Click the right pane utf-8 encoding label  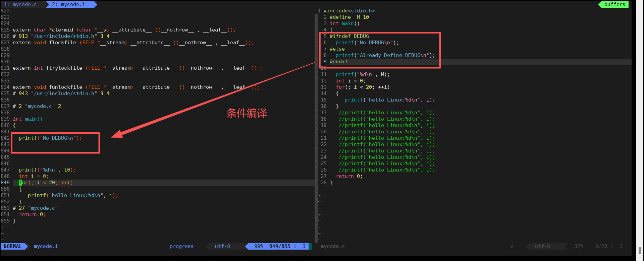542,246
